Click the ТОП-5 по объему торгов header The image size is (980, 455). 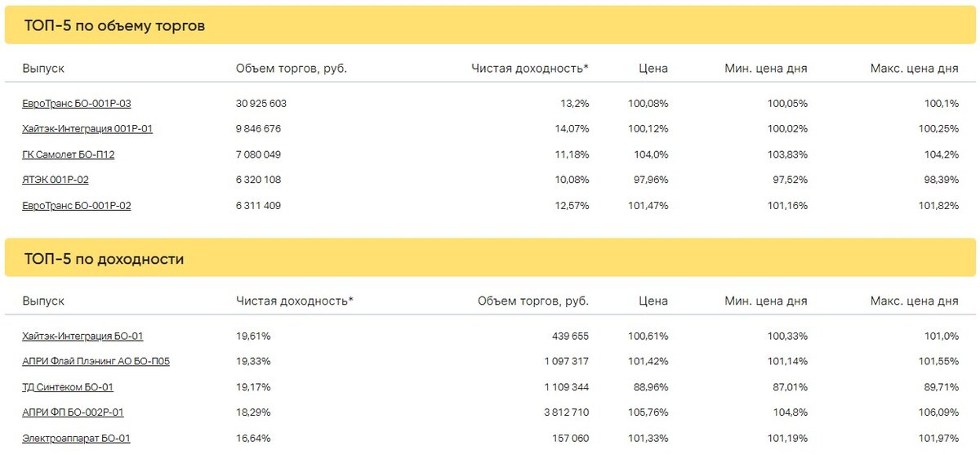point(114,26)
